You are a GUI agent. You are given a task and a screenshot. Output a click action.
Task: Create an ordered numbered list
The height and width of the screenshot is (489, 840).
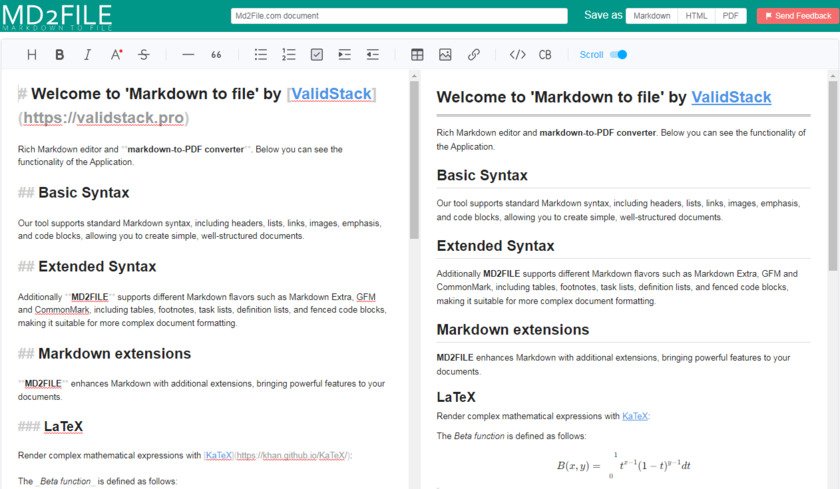[x=289, y=55]
